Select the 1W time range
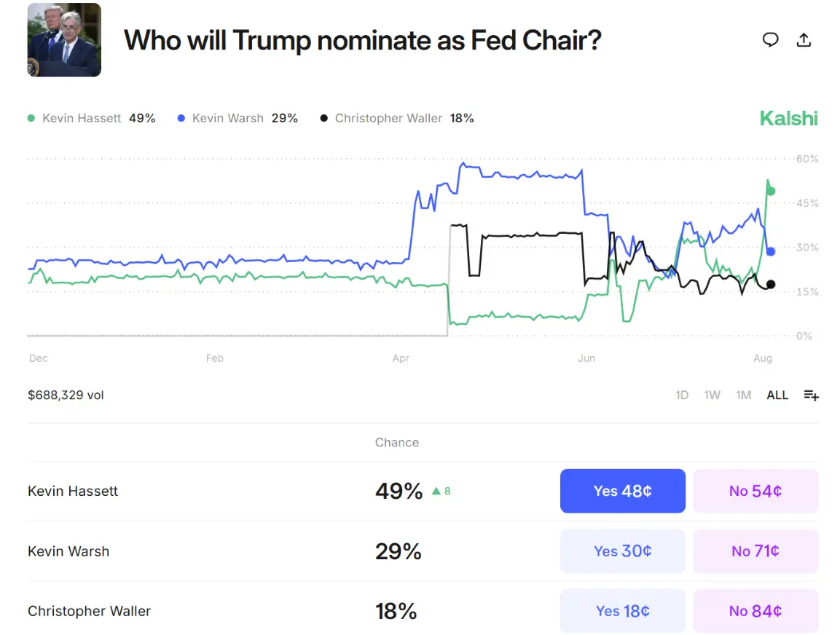The width and height of the screenshot is (840, 635). (712, 395)
